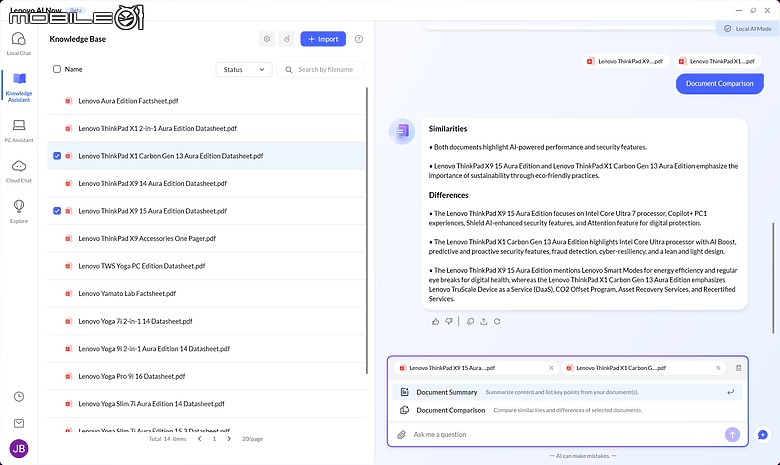This screenshot has height=465, width=780.
Task: Select Lenovo Yoga Pro 9i 16 Datasheet.pdf
Action: [206, 376]
